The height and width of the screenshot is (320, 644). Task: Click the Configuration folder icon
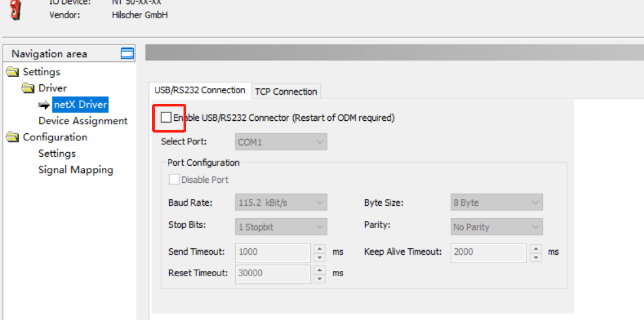12,137
